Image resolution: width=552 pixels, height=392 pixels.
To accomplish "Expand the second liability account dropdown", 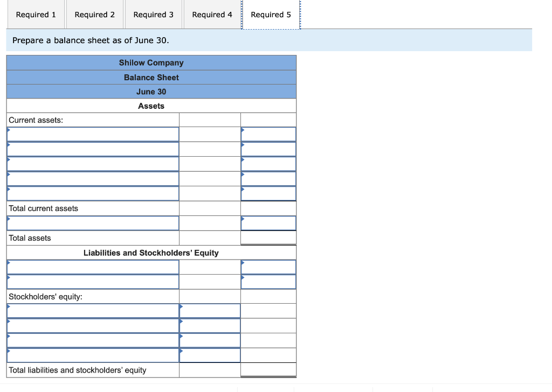I will 93,281.
